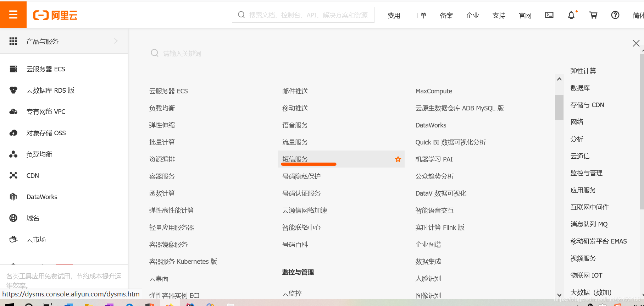The width and height of the screenshot is (644, 306).
Task: Open the notifications bell
Action: (571, 15)
